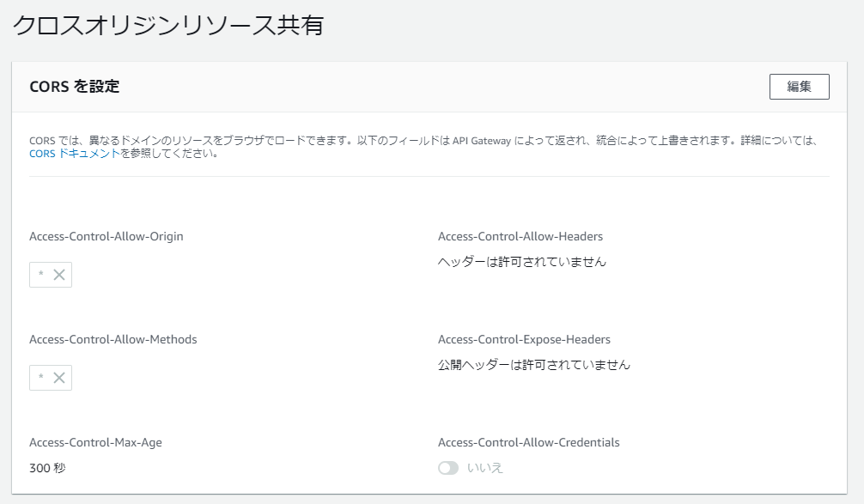Click the Access-Control-Allow-Headers label
Viewport: 864px width, 504px height.
520,236
